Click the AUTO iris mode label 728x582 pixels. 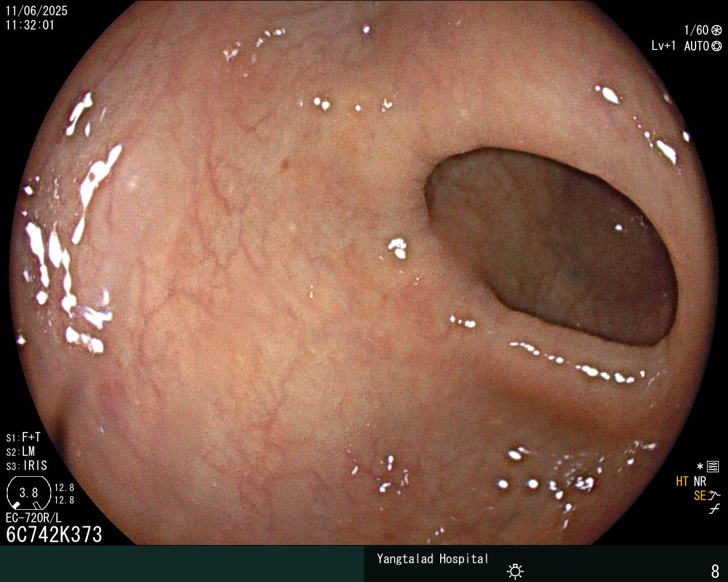pyautogui.click(x=697, y=46)
